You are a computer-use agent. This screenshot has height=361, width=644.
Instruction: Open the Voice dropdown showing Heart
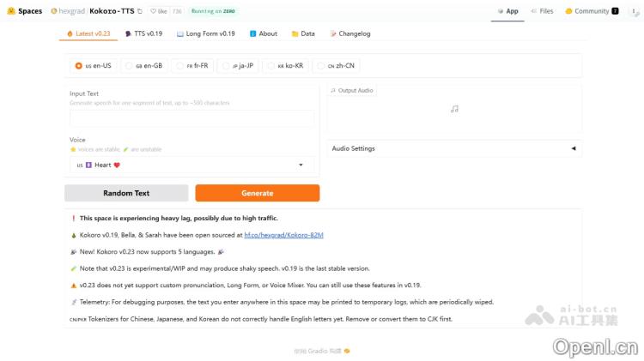coord(191,165)
